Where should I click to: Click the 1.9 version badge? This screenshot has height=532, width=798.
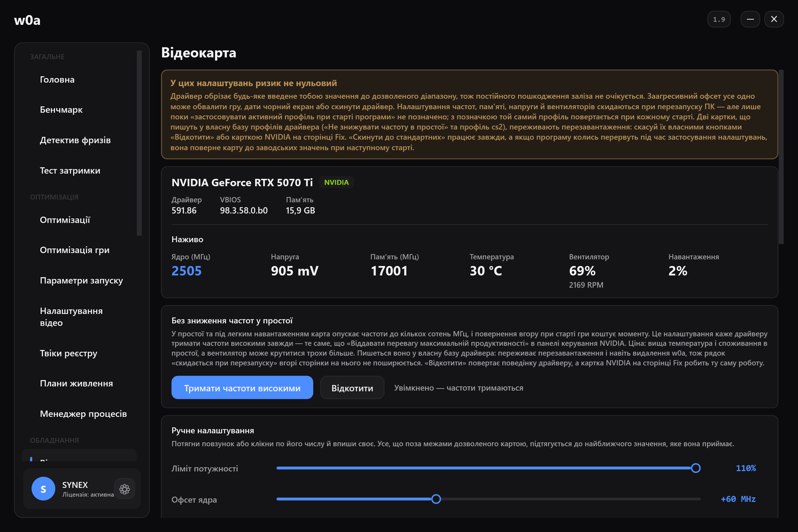719,19
